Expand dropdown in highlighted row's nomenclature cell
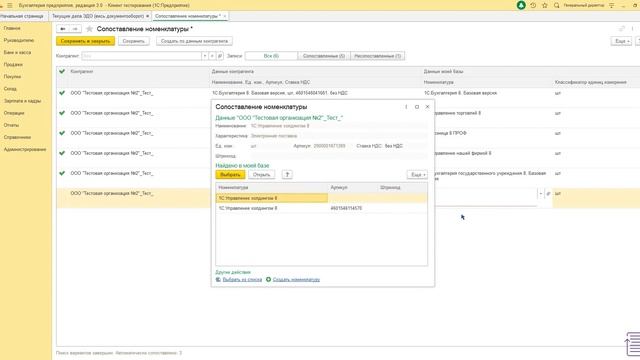This screenshot has width=640, height=360. 540,194
